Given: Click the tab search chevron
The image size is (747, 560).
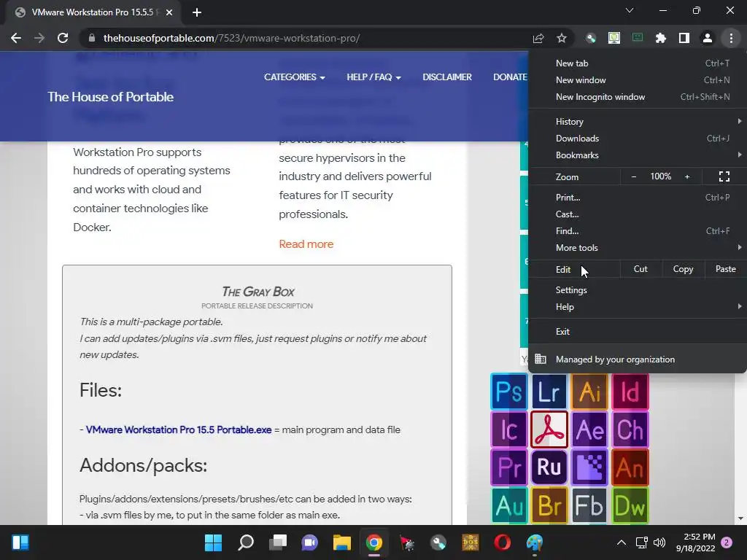Looking at the screenshot, I should 630,10.
